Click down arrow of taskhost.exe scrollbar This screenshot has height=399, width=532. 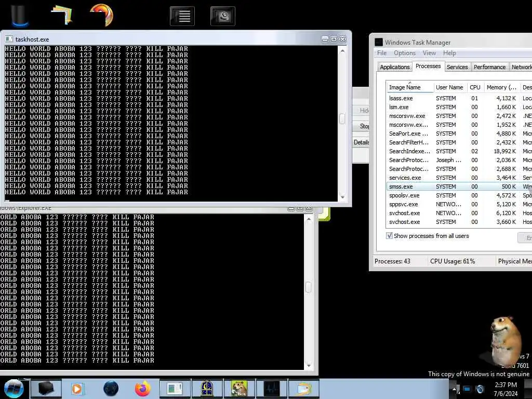342,197
